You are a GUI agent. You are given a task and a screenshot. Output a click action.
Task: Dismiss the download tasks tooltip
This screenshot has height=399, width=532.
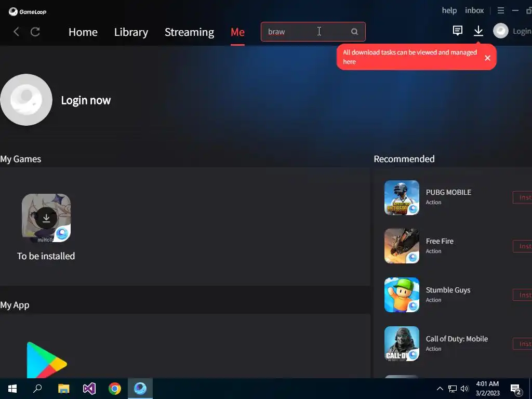(487, 58)
